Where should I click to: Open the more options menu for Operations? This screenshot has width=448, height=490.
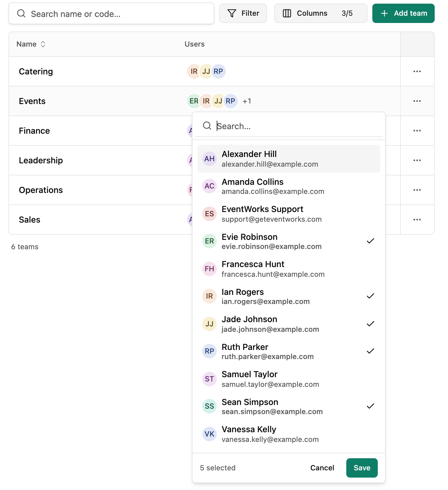pyautogui.click(x=417, y=190)
